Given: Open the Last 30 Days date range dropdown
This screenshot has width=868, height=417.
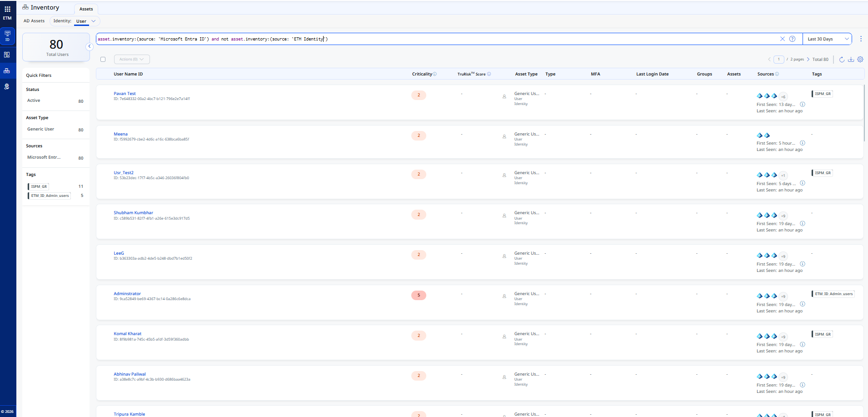Looking at the screenshot, I should [827, 39].
